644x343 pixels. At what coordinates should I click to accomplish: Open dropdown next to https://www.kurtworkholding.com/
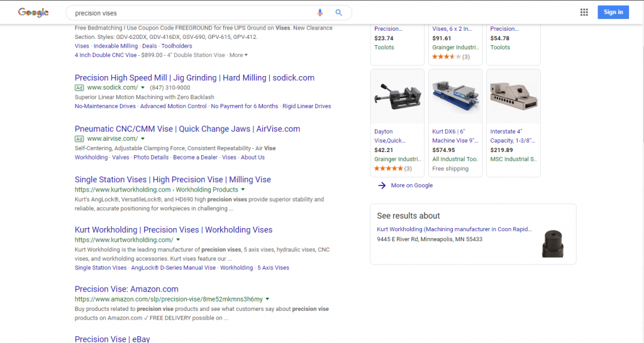point(178,240)
